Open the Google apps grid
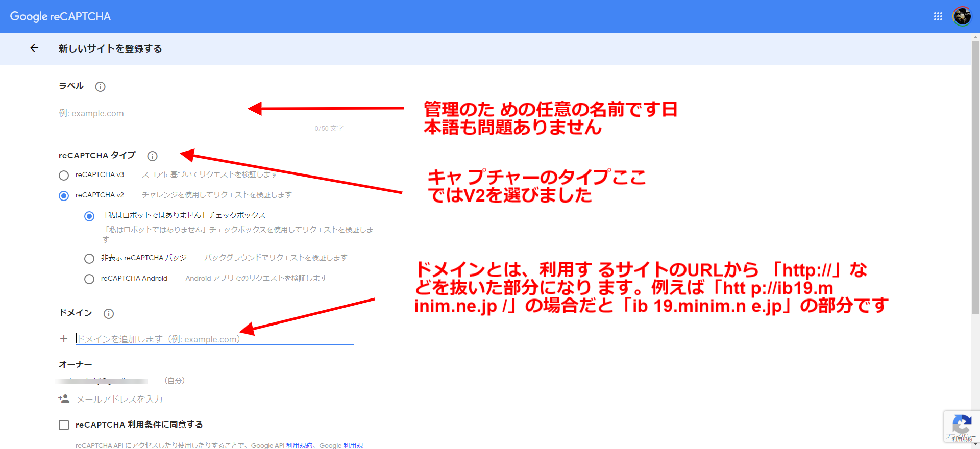Viewport: 980px width, 449px height. [x=938, y=16]
